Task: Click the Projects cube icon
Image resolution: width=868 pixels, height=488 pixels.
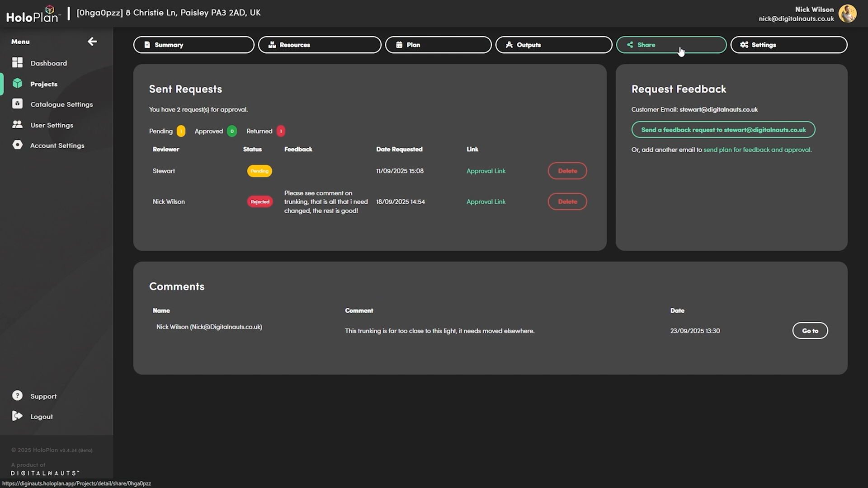Action: [x=17, y=84]
